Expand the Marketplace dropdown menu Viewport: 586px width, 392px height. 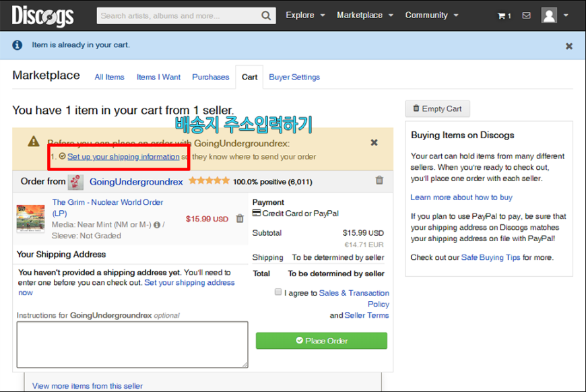pos(365,15)
